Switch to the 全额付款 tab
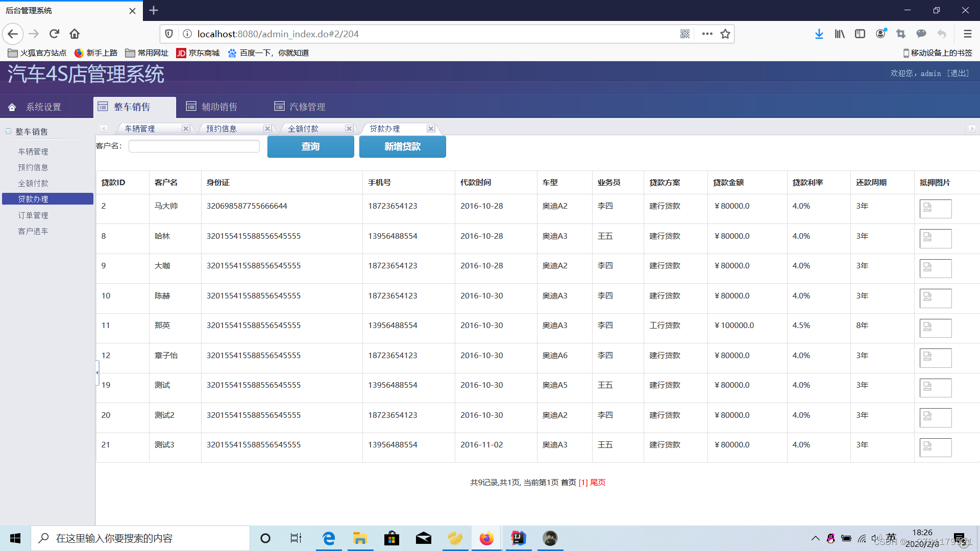The width and height of the screenshot is (980, 551). pyautogui.click(x=303, y=129)
